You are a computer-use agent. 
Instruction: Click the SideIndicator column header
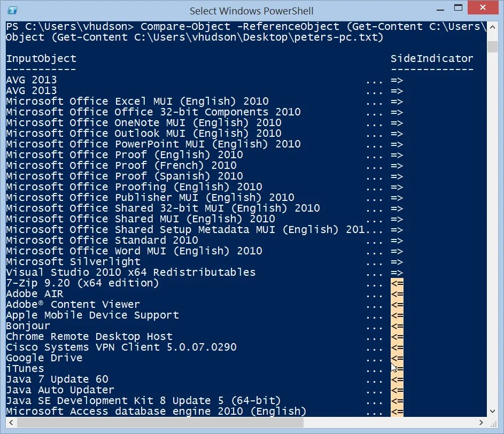pyautogui.click(x=432, y=59)
